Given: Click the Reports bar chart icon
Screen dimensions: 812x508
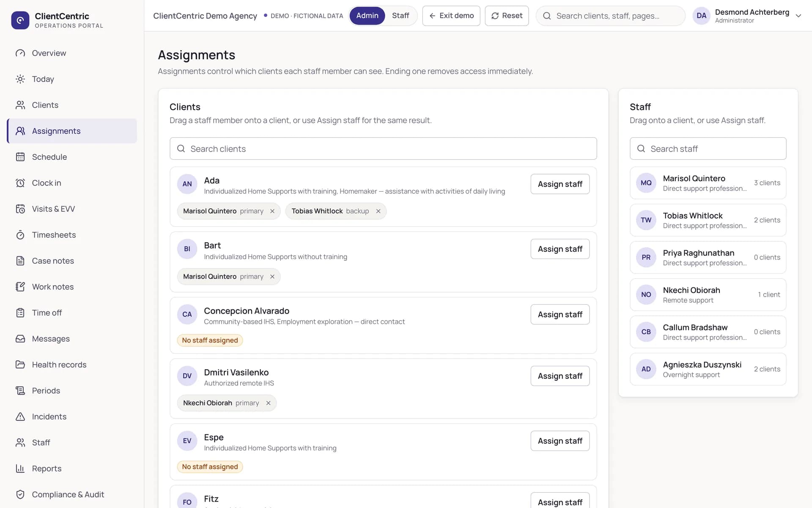Looking at the screenshot, I should tap(20, 469).
